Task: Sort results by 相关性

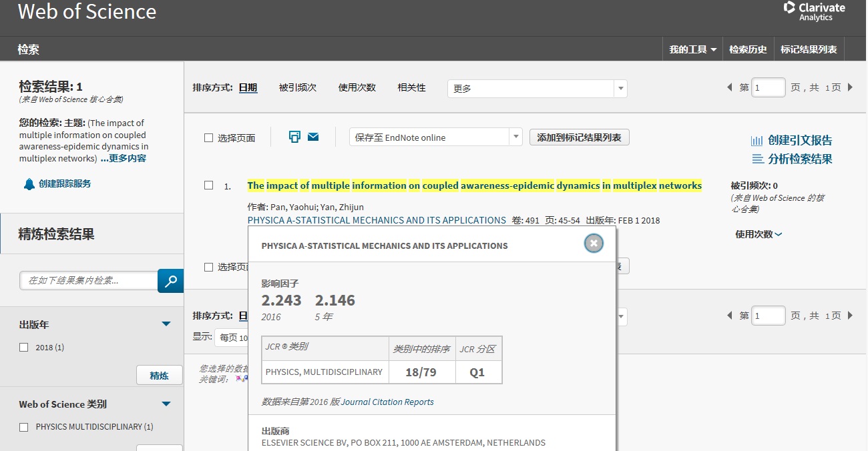Action: tap(412, 87)
